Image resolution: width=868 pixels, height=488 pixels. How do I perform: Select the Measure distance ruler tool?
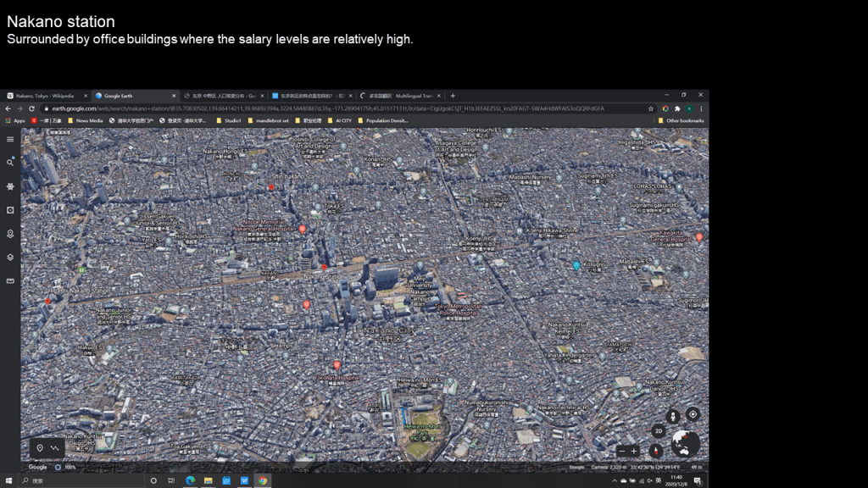pos(10,280)
